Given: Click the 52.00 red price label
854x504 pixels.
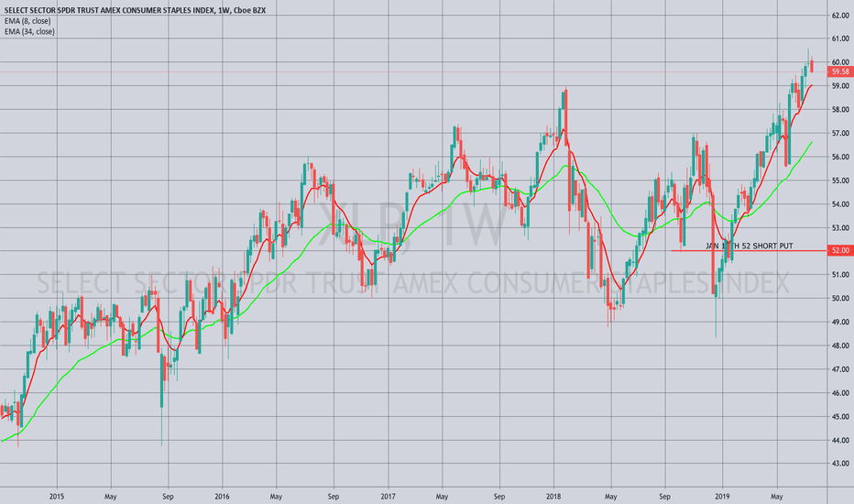Looking at the screenshot, I should pyautogui.click(x=840, y=251).
